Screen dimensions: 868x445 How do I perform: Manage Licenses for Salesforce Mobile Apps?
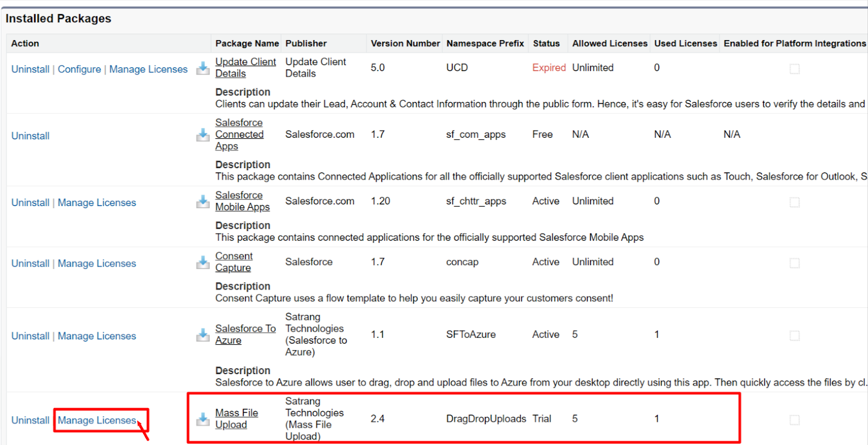tap(97, 203)
